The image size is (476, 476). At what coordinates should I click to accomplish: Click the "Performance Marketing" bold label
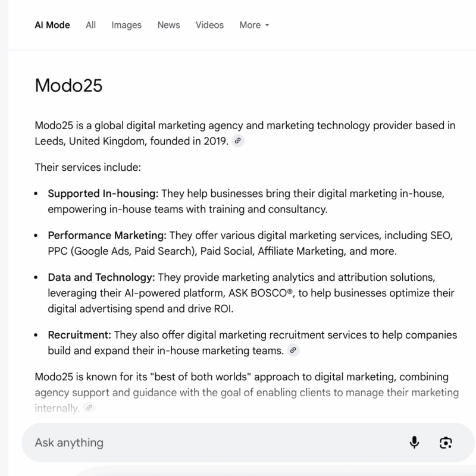107,235
